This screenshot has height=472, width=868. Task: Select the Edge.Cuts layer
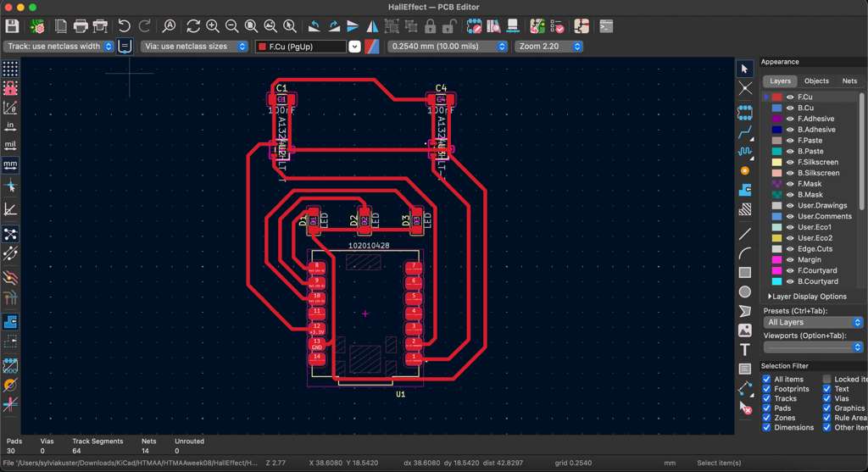click(x=815, y=249)
